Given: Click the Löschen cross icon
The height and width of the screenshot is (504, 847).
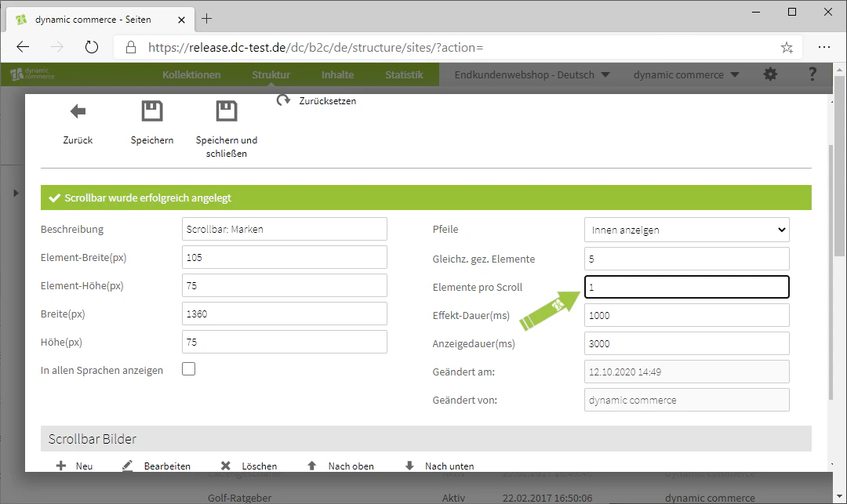Looking at the screenshot, I should (225, 466).
